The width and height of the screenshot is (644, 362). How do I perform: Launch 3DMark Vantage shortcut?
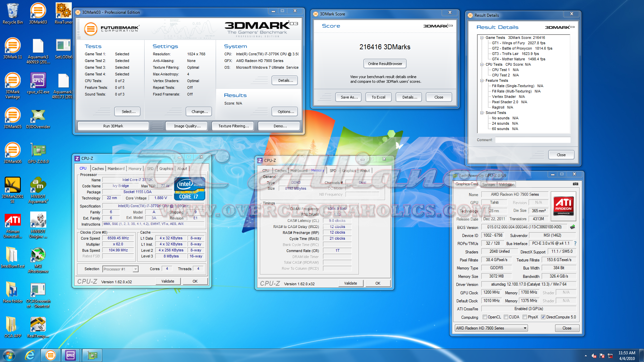point(12,85)
